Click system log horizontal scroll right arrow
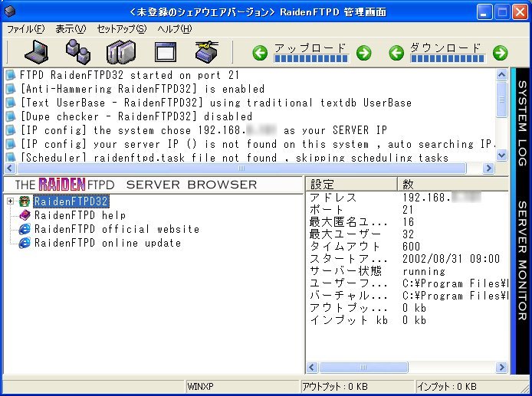532x396 pixels. click(488, 168)
